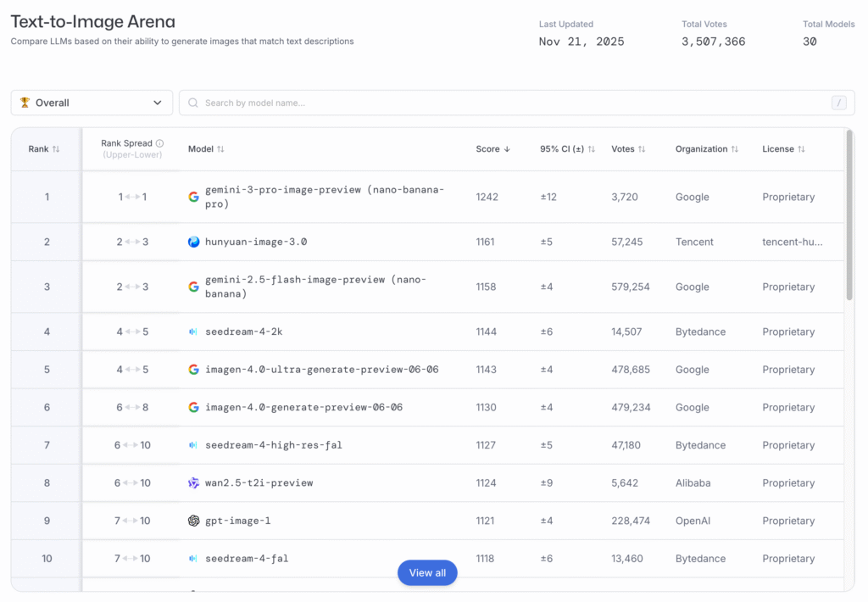Screen dimensions: 868x602
Task: Click the Search by model name field
Action: (x=509, y=103)
